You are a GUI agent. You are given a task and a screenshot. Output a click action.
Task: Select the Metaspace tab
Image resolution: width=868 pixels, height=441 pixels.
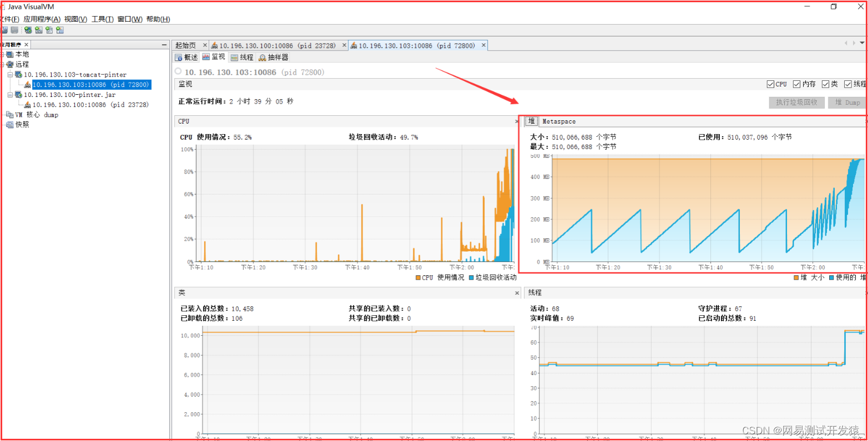[x=559, y=121]
